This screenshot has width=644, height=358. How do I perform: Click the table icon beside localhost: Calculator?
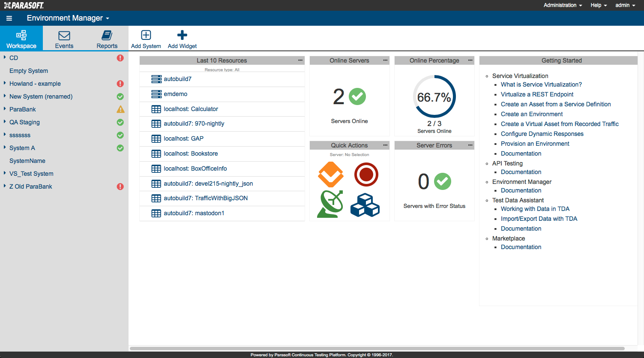click(x=156, y=109)
